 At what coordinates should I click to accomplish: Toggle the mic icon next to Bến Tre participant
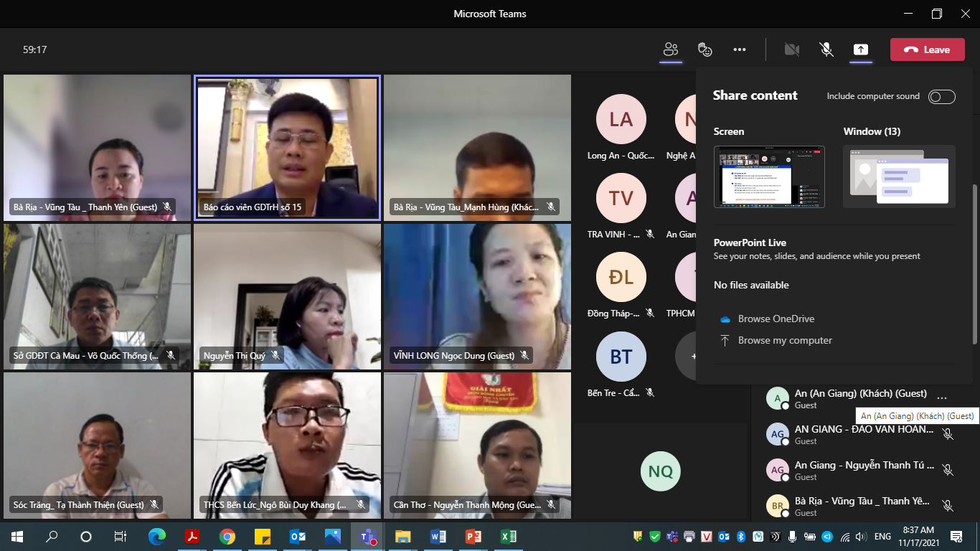[650, 392]
